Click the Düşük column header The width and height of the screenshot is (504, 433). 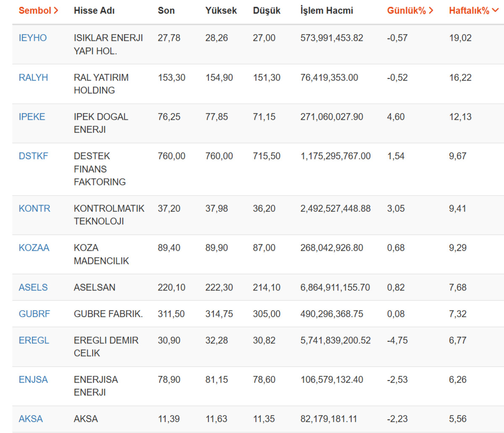tap(267, 11)
